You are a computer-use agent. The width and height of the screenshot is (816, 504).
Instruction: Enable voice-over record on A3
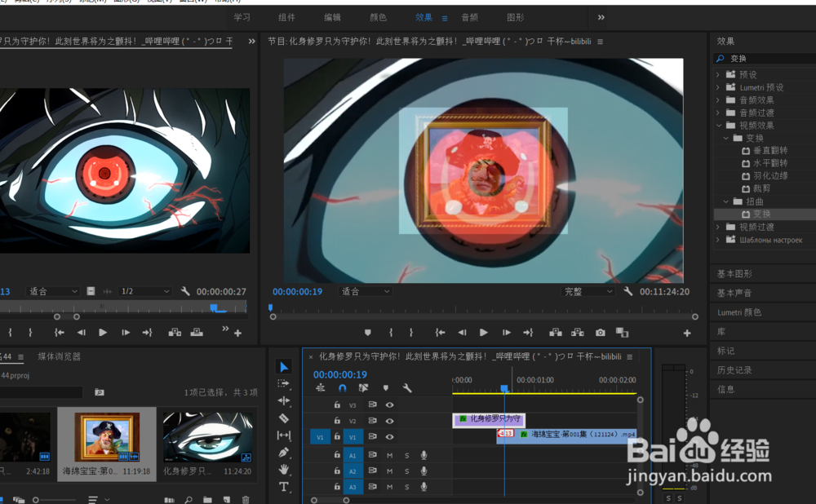[424, 487]
